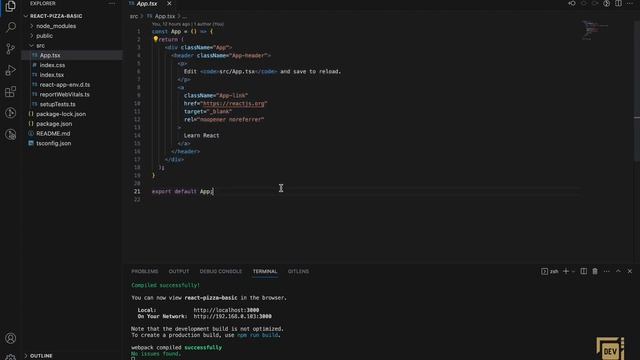Open setupTests.ts file
This screenshot has height=360, width=640.
tap(71, 104)
